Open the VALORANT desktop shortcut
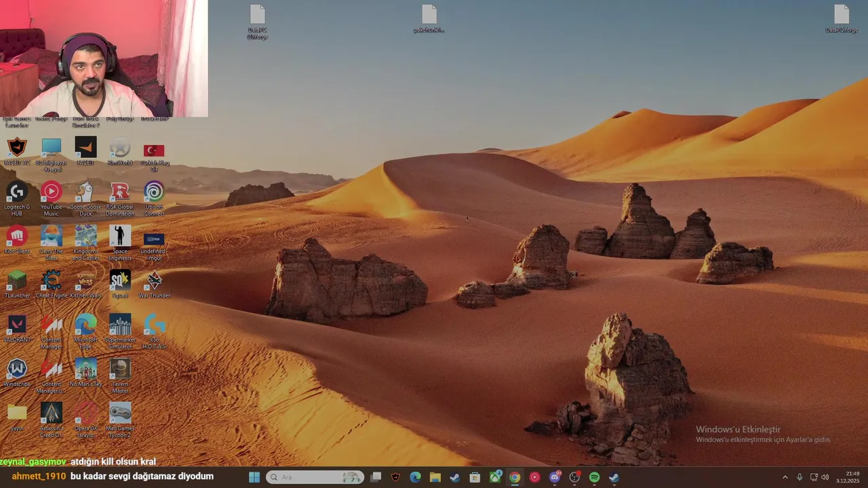 click(x=17, y=328)
